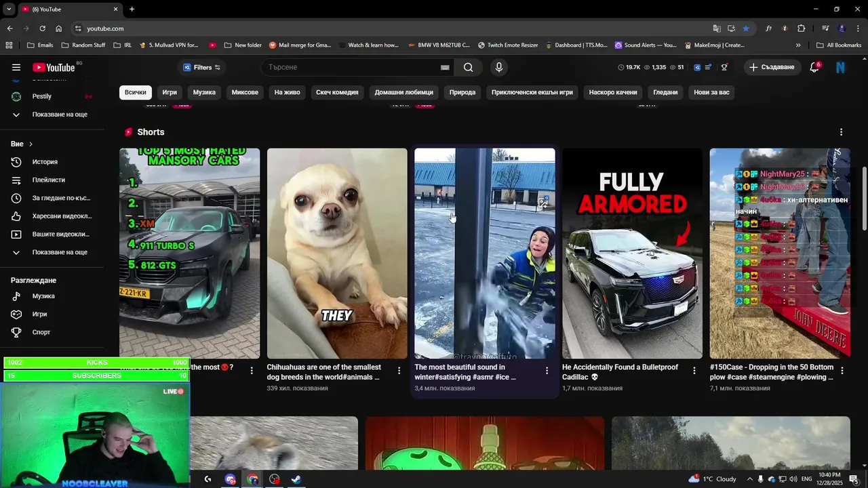Open the account avatar menu with letter N
This screenshot has height=488, width=868.
pyautogui.click(x=841, y=67)
